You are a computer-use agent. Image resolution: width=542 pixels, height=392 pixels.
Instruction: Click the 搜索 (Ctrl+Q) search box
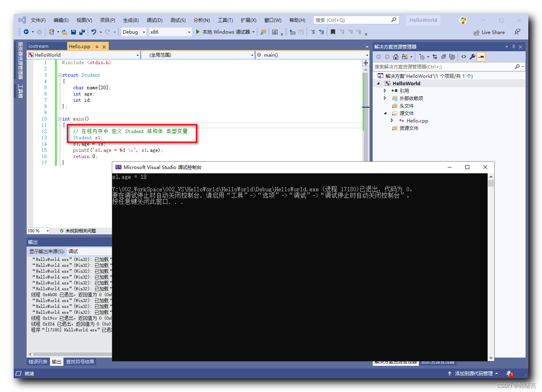pyautogui.click(x=356, y=20)
